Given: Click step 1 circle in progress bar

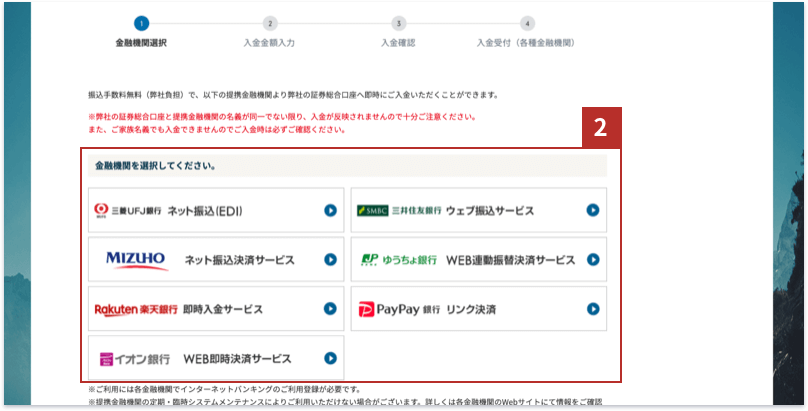Looking at the screenshot, I should (141, 23).
